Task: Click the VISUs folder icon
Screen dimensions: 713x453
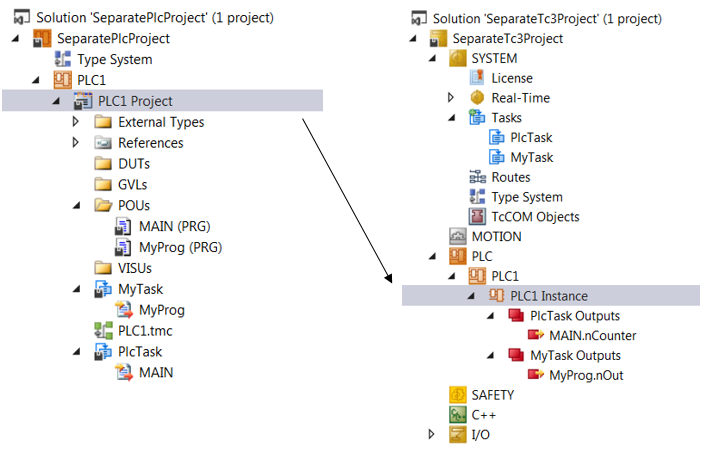Action: click(x=103, y=268)
